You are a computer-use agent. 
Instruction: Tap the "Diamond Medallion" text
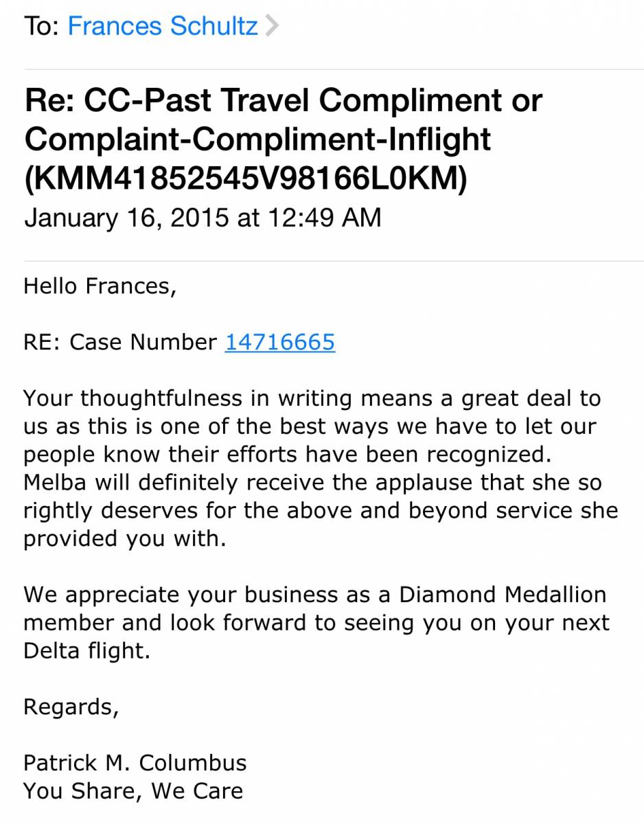pos(503,595)
